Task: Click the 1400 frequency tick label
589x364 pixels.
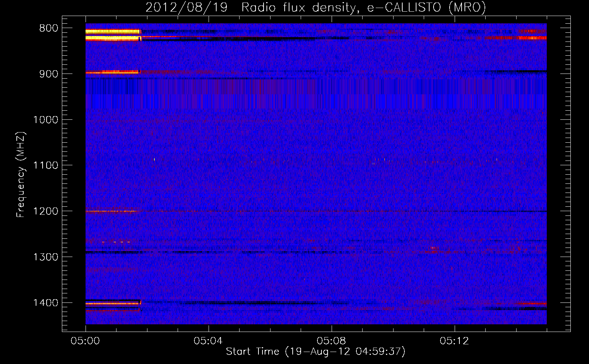Action: click(46, 303)
